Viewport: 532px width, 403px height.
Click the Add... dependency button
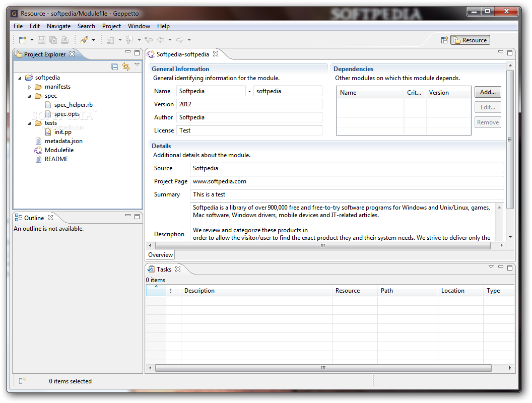(x=488, y=92)
